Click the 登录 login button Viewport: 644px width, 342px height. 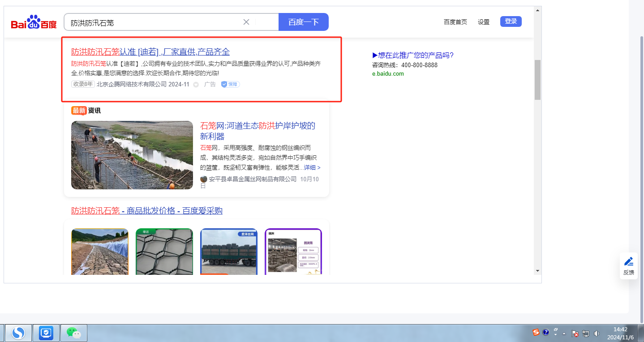coord(511,21)
